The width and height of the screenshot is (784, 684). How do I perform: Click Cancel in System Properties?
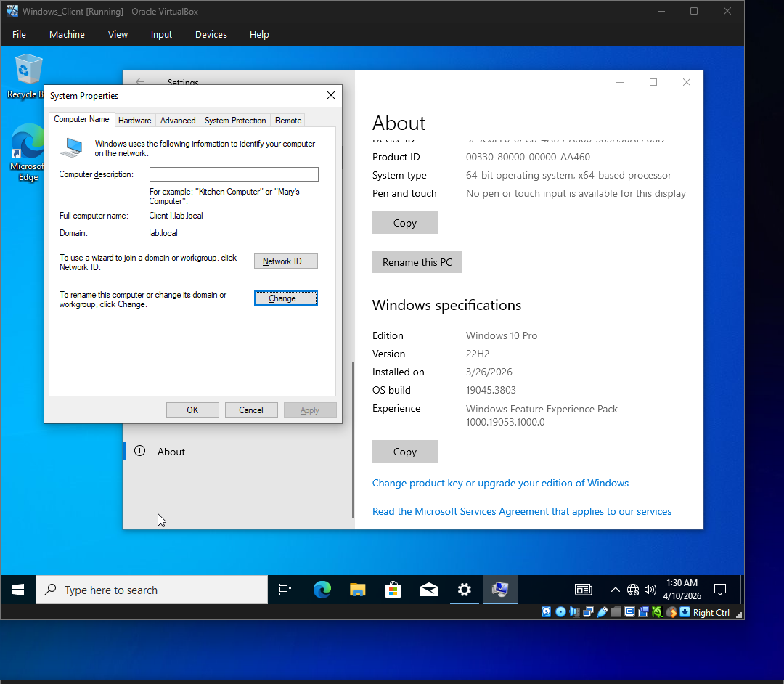[x=251, y=410]
